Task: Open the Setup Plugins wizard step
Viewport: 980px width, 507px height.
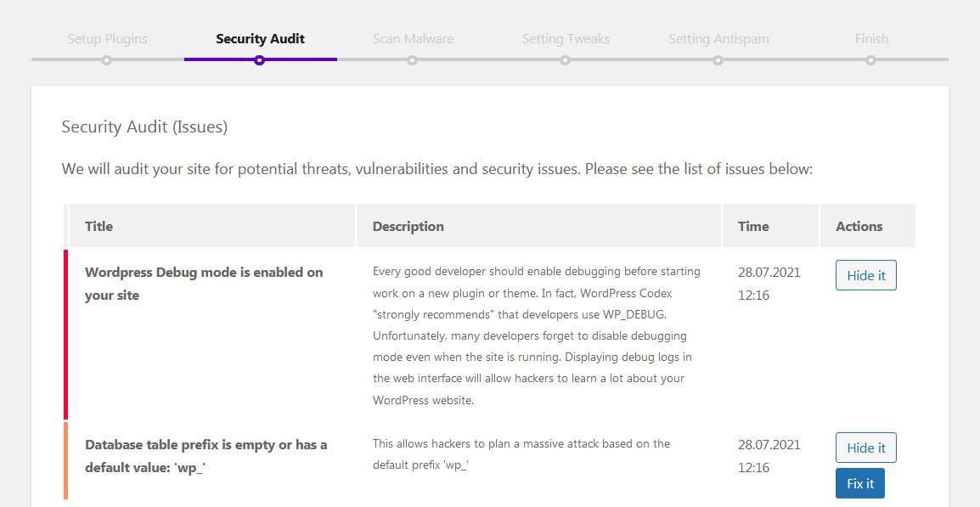Action: click(107, 39)
